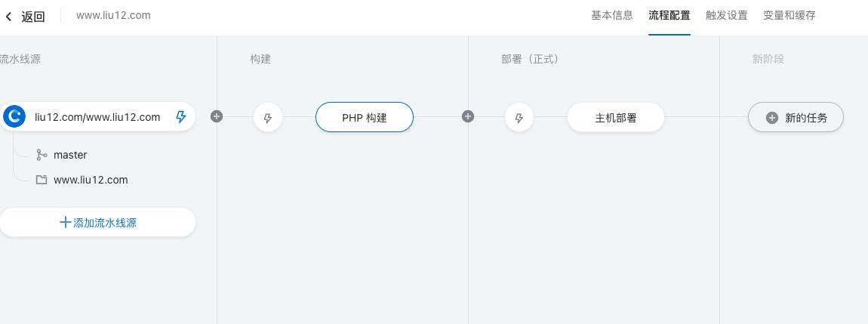Click the blue Codeup source logo icon
Screen dimensions: 868x324
pos(14,116)
